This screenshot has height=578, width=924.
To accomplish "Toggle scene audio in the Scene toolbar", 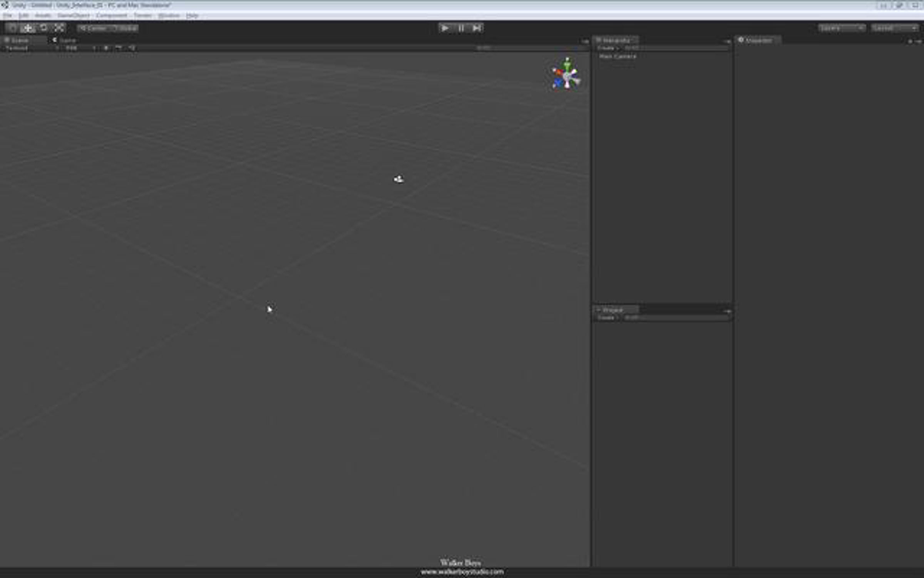I will click(132, 48).
